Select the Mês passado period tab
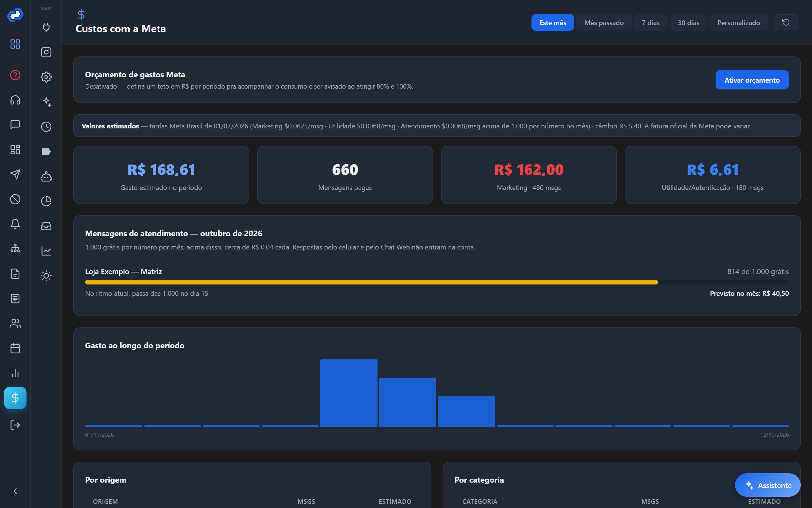 [604, 23]
